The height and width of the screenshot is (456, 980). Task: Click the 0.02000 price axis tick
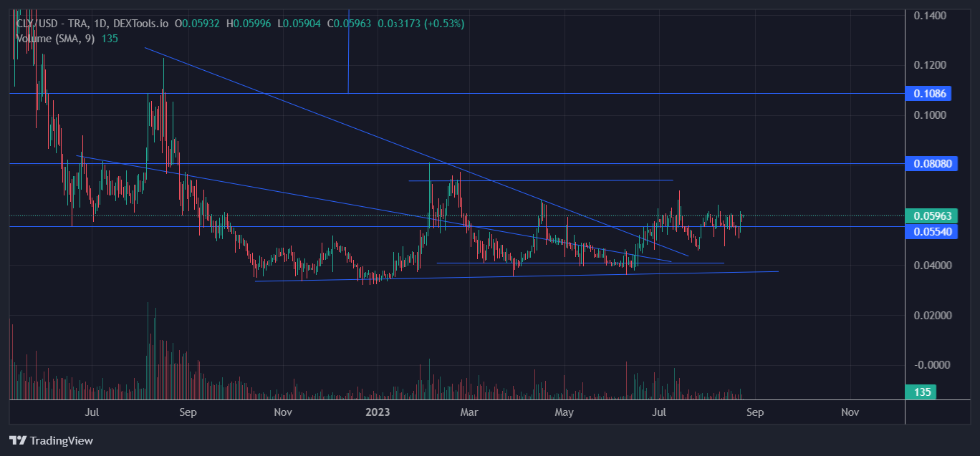click(x=933, y=316)
